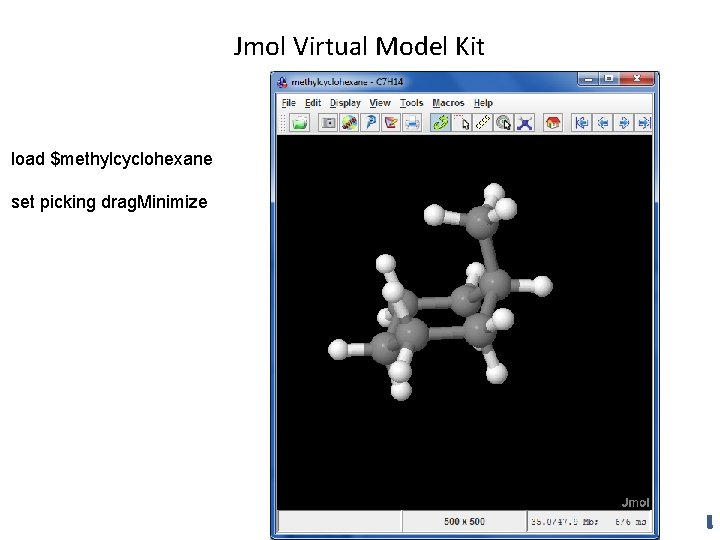Click the far-left hydrogen atom of the molecule
The image size is (720, 540).
click(x=338, y=349)
